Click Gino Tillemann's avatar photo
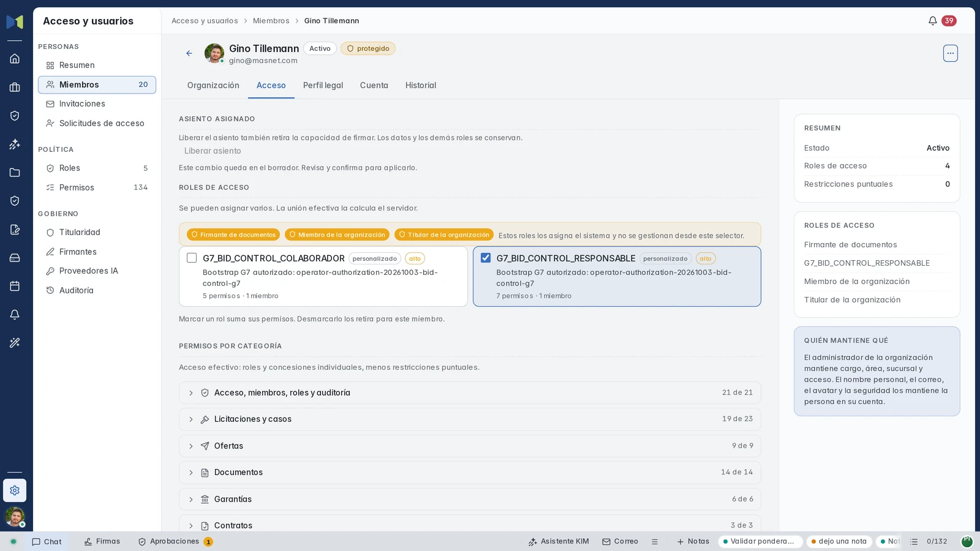Image resolution: width=980 pixels, height=551 pixels. click(x=214, y=53)
